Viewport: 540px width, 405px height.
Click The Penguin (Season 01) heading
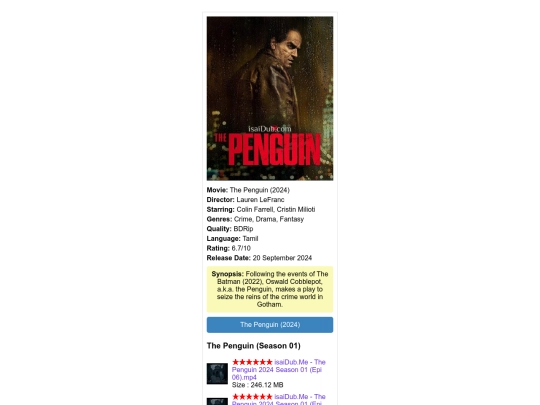pyautogui.click(x=253, y=346)
